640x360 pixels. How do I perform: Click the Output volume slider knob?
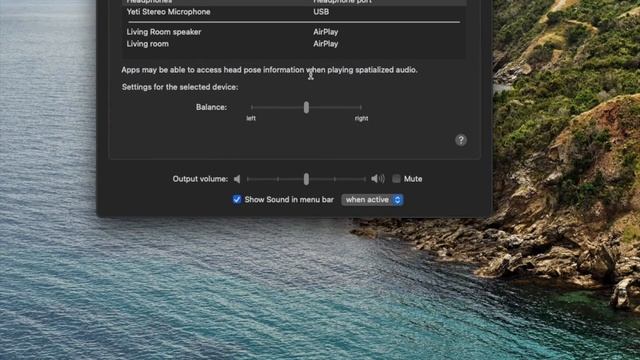(x=306, y=179)
